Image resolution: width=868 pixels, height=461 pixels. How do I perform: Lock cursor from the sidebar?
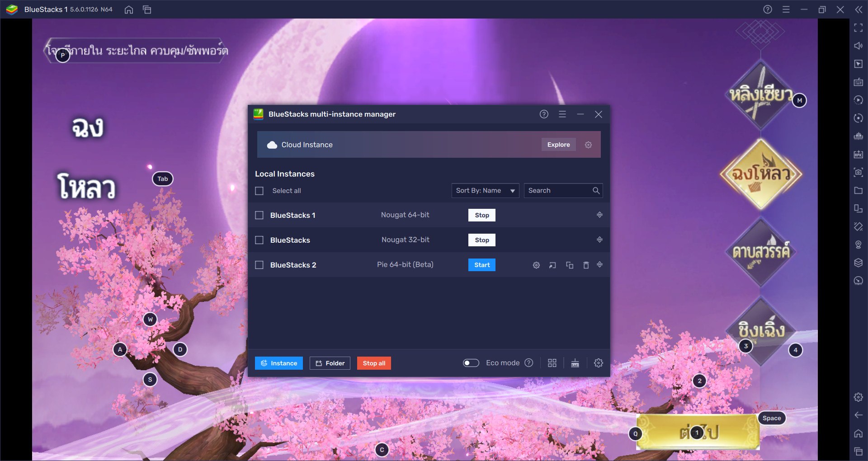(x=859, y=64)
